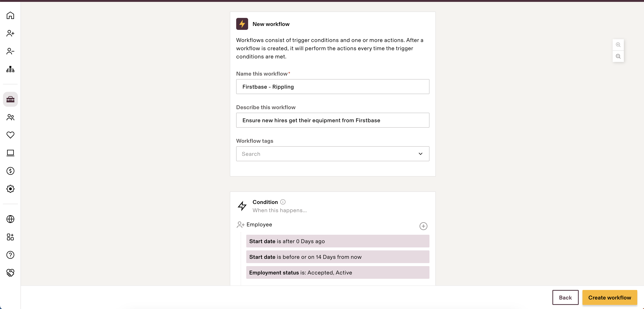Open the org chart sidebar icon
Viewport: 644px width, 309px height.
tap(10, 69)
